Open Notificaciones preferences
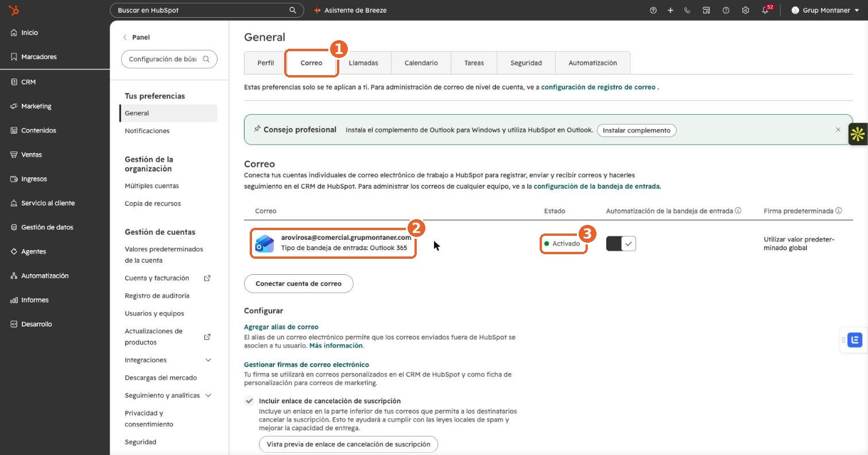The width and height of the screenshot is (868, 455). 147,131
